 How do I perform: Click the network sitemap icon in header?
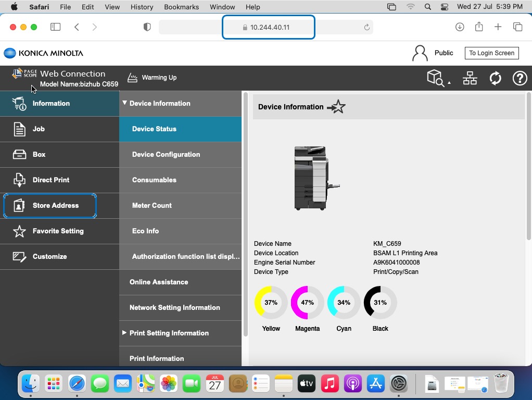[x=470, y=78]
